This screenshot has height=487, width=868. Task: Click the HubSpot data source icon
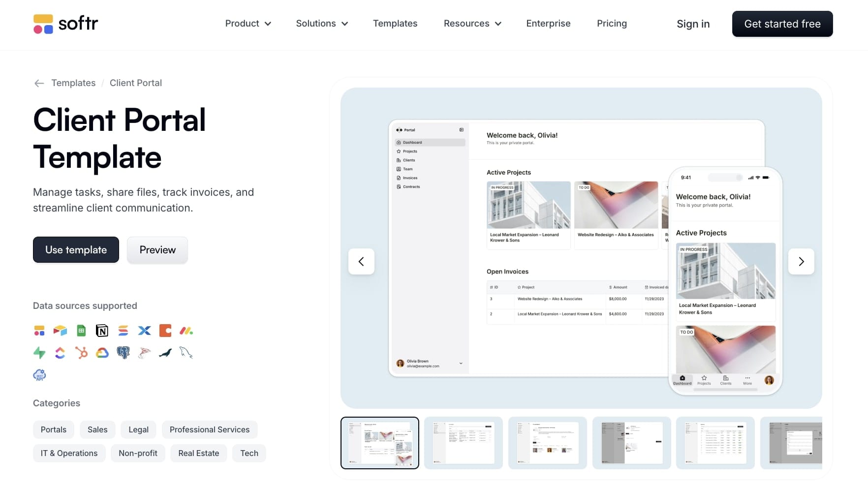(x=81, y=353)
